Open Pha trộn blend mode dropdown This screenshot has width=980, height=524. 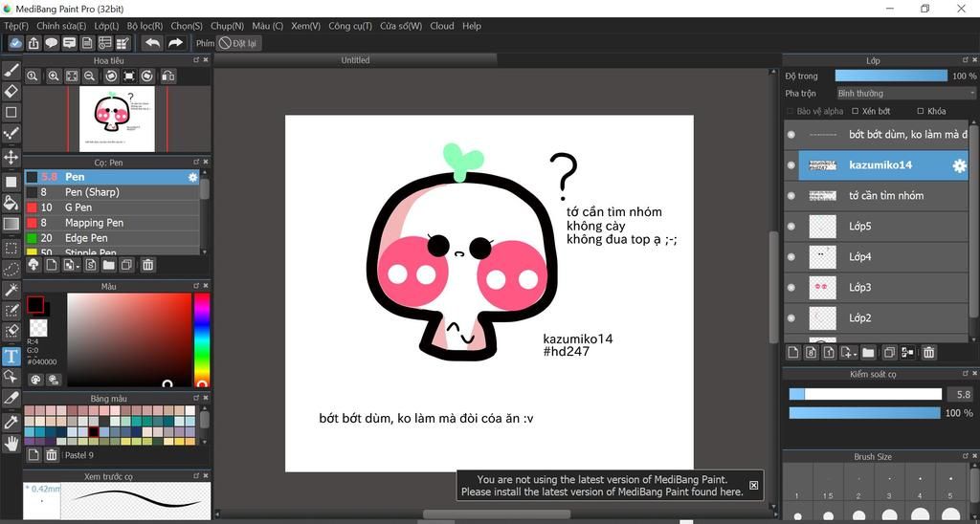click(x=905, y=94)
